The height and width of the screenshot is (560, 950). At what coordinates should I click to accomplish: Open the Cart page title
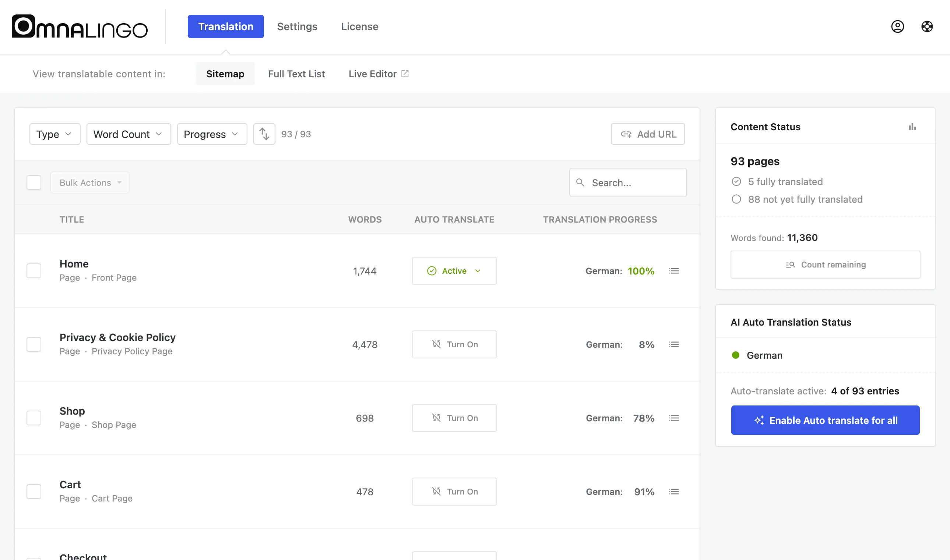pyautogui.click(x=70, y=485)
